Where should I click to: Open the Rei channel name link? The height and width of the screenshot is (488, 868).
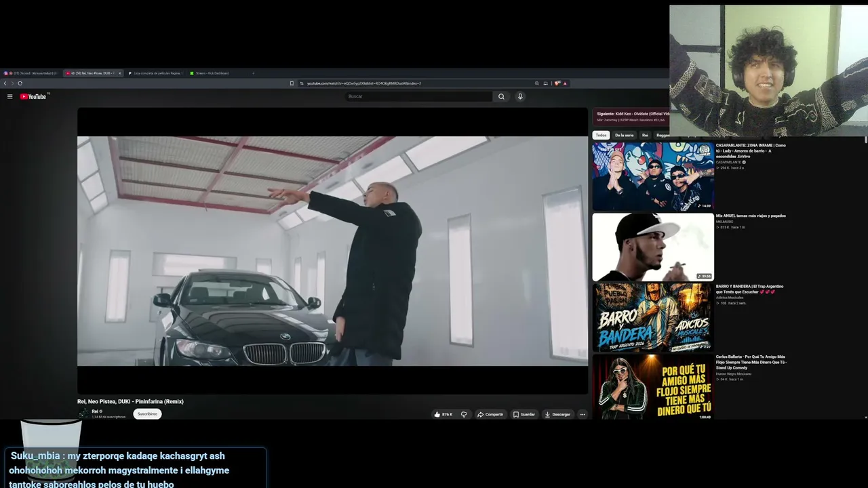point(96,411)
